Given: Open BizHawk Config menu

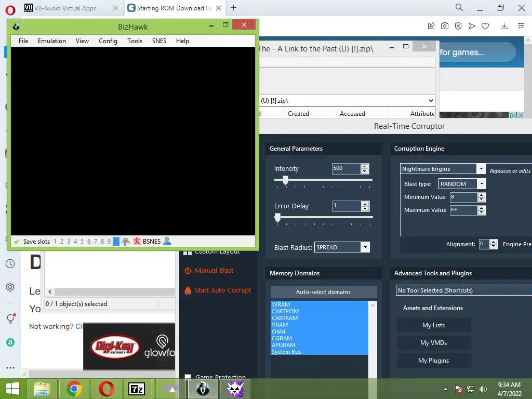Looking at the screenshot, I should 108,41.
